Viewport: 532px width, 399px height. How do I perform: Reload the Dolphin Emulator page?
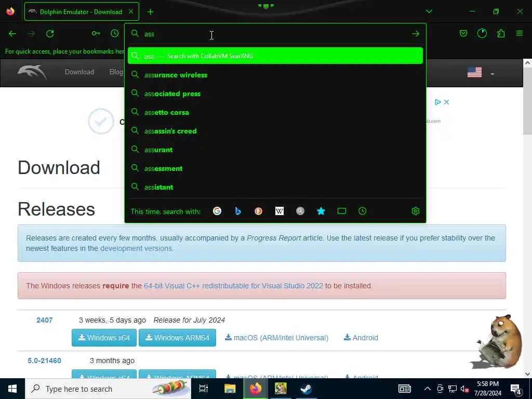tap(50, 34)
